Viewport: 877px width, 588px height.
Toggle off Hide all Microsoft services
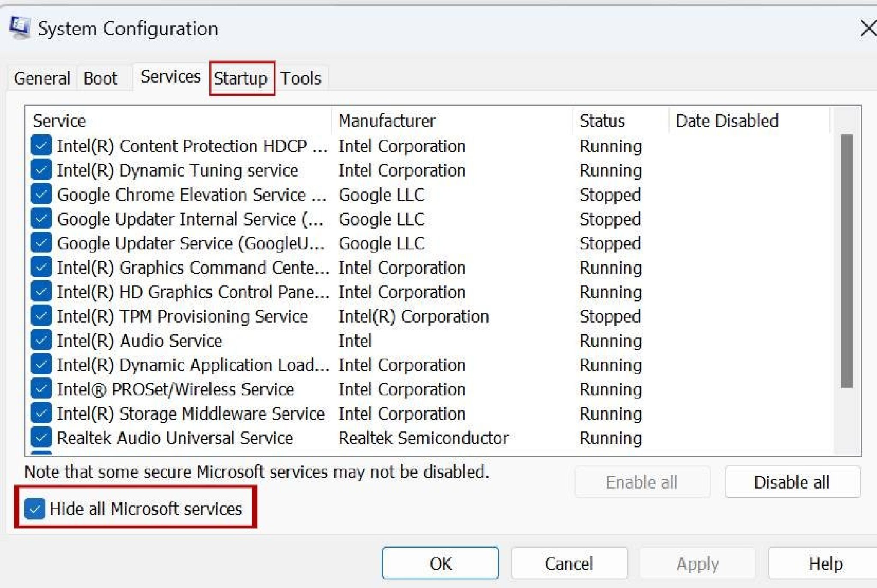35,509
